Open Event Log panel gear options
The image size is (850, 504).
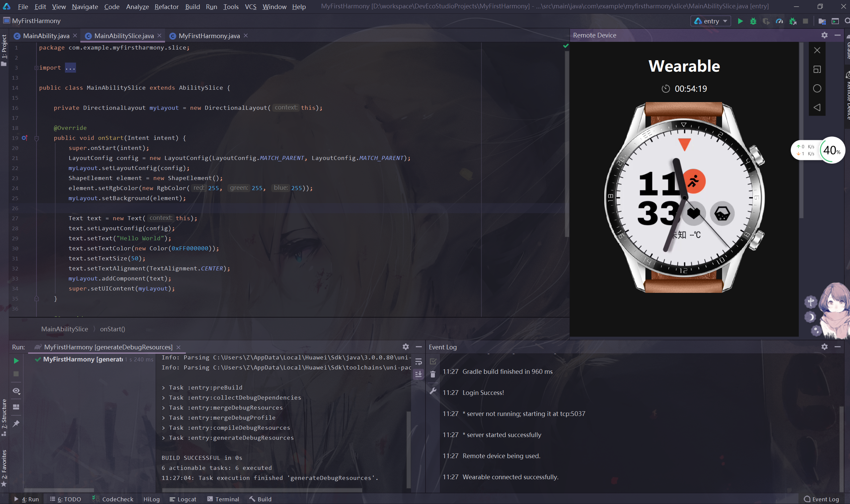(824, 346)
